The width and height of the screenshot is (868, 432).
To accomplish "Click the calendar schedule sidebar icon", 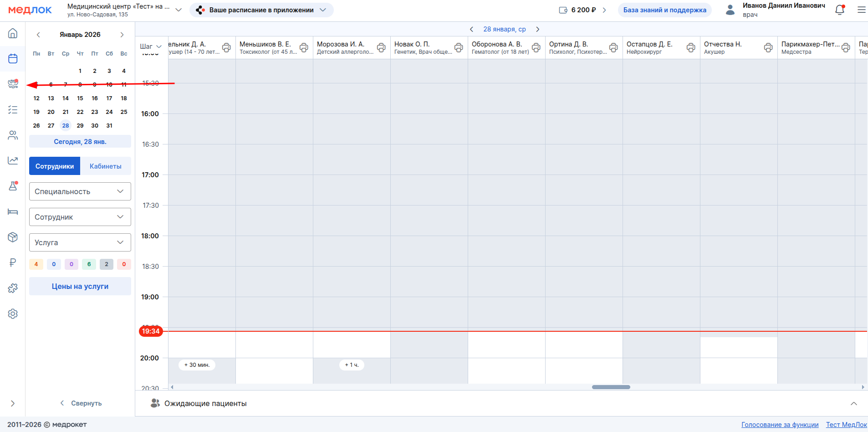I will click(x=13, y=59).
